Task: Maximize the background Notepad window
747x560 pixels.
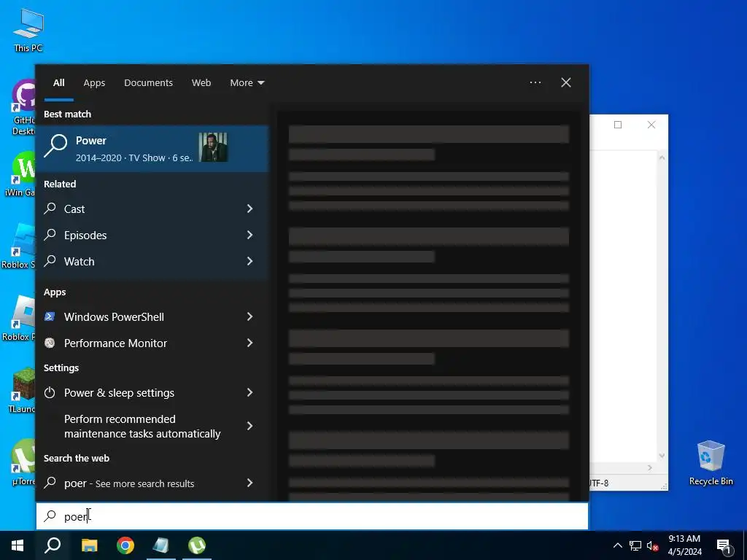Action: (x=618, y=125)
